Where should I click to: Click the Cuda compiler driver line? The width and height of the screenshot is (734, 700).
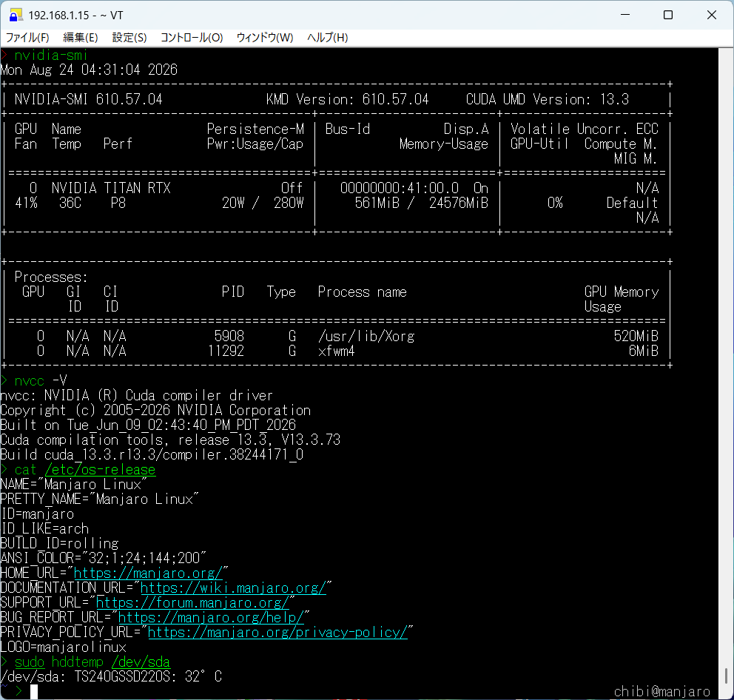[136, 395]
